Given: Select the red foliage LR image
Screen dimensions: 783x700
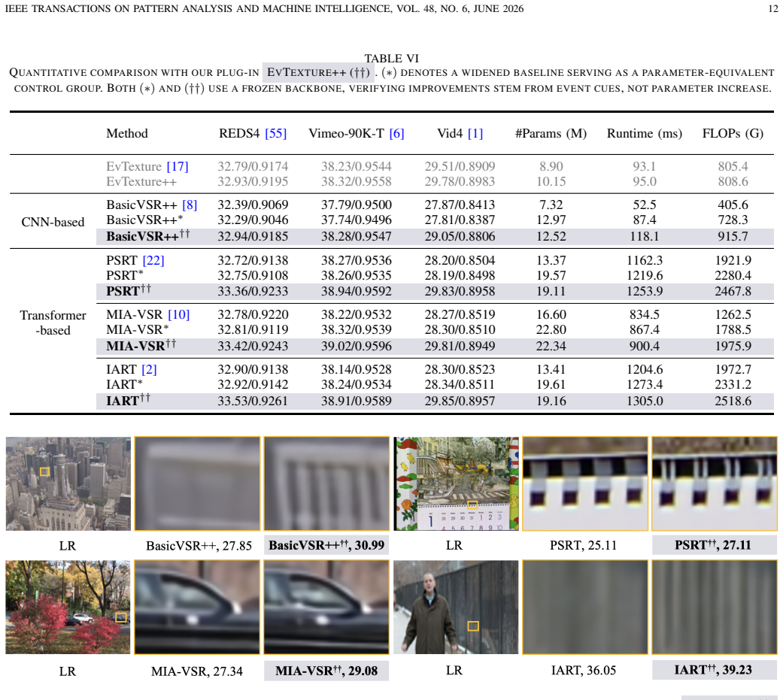Looking at the screenshot, I should click(68, 607).
